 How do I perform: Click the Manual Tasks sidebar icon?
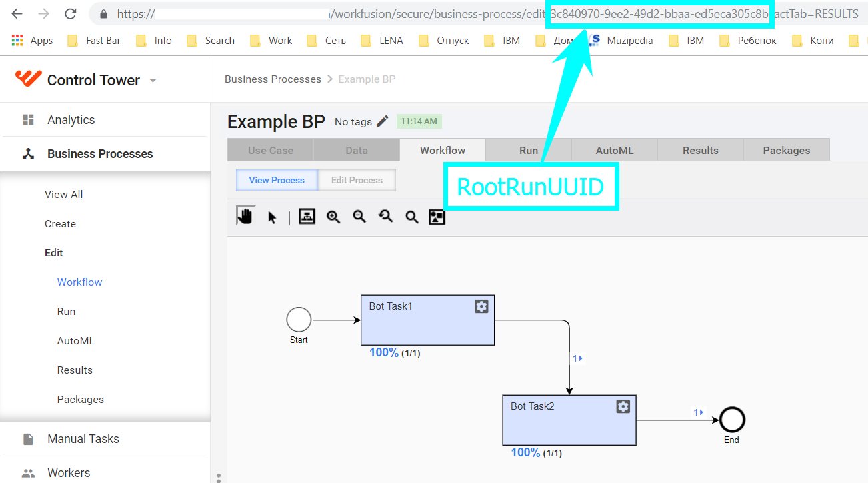(28, 439)
